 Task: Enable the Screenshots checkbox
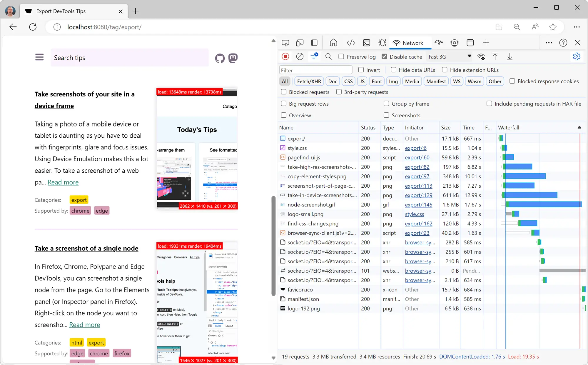(386, 115)
